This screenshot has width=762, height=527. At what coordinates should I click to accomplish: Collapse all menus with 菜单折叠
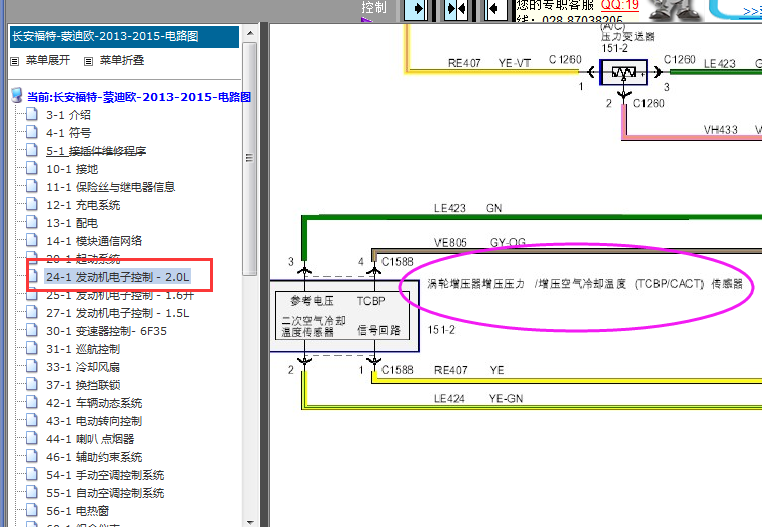[x=121, y=60]
